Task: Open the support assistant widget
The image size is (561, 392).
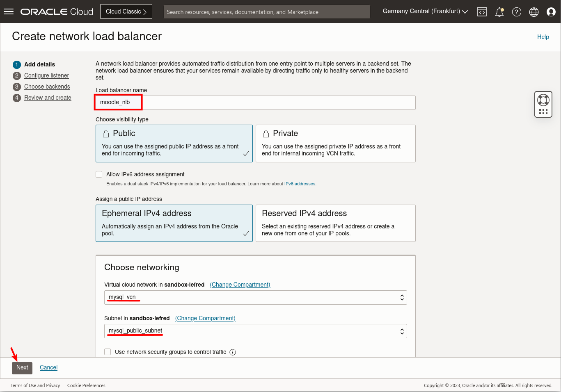Action: point(543,104)
